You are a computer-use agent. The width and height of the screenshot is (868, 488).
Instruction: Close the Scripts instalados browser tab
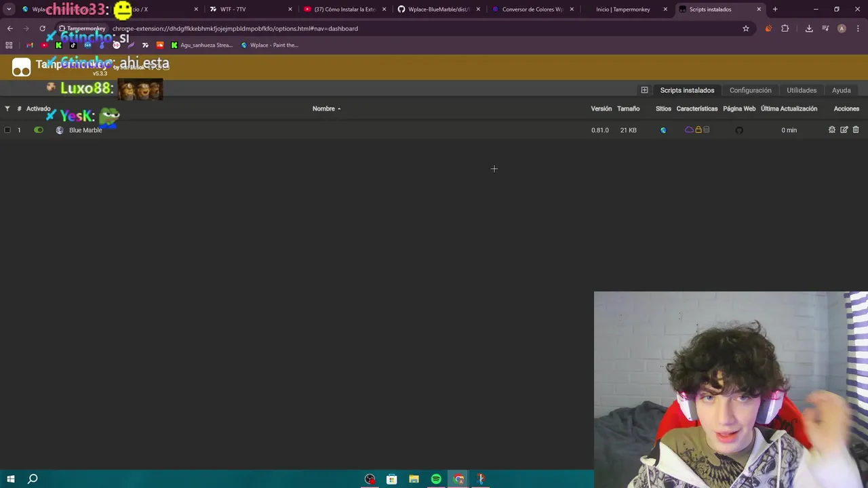[759, 9]
